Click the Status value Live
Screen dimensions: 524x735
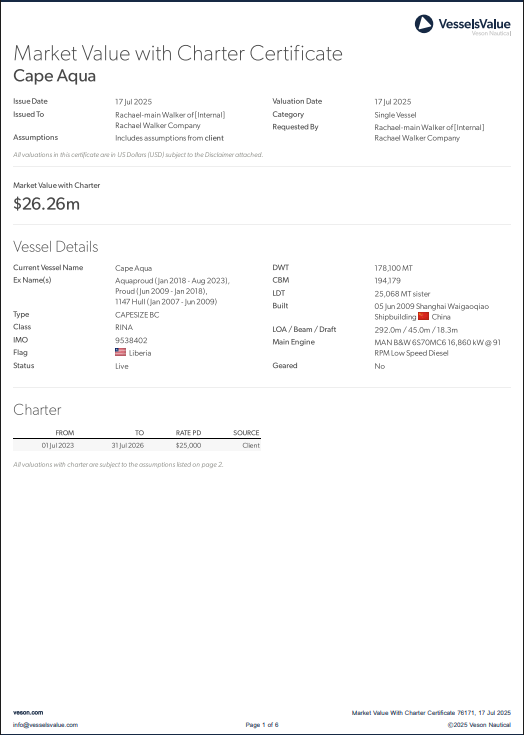point(122,366)
